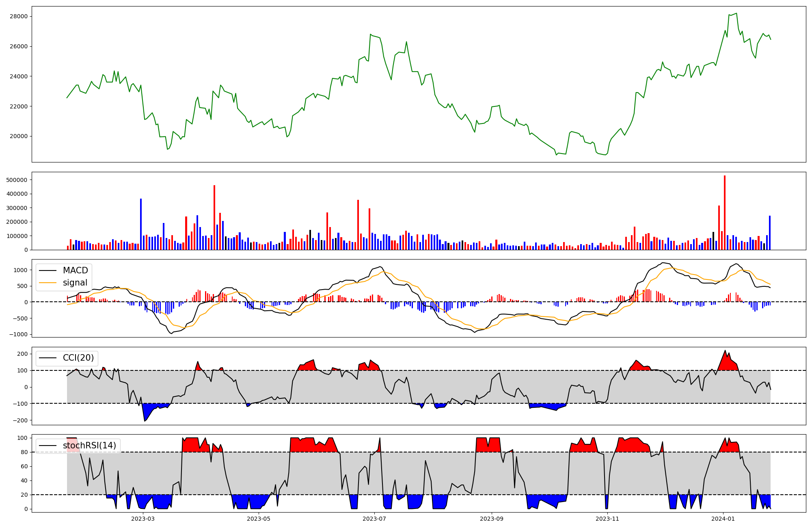The width and height of the screenshot is (812, 528).
Task: Click the black MACD legend line swatch
Action: point(48,271)
